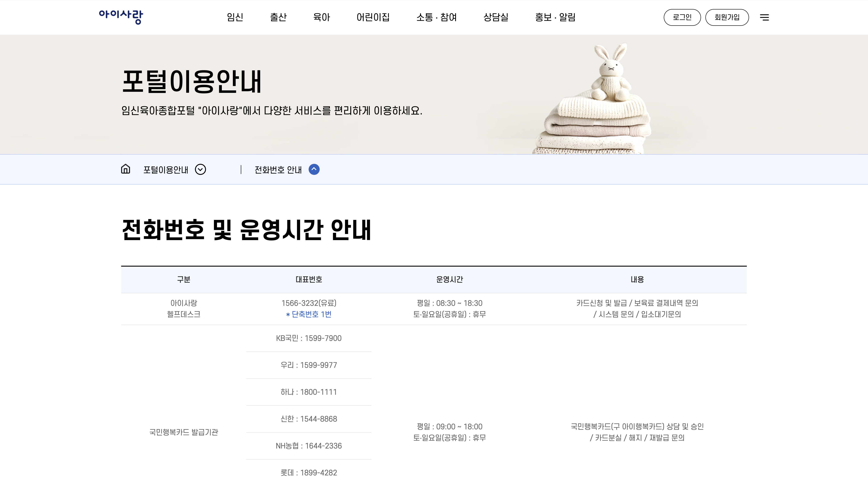
Task: Click the 로그인 button
Action: pos(682,17)
